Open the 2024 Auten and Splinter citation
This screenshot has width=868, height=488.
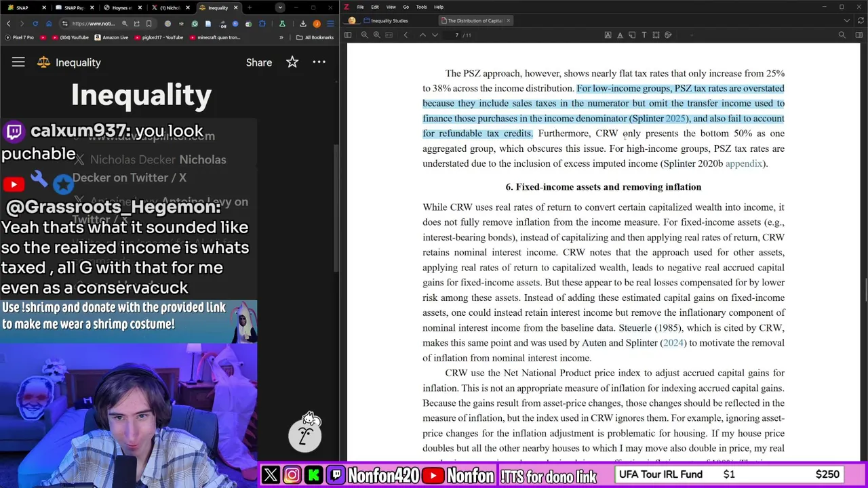pyautogui.click(x=673, y=343)
